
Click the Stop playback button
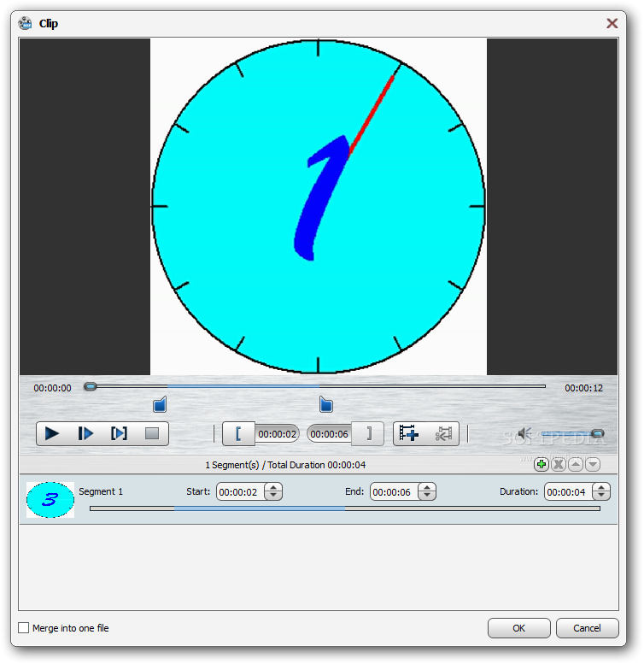(x=152, y=433)
